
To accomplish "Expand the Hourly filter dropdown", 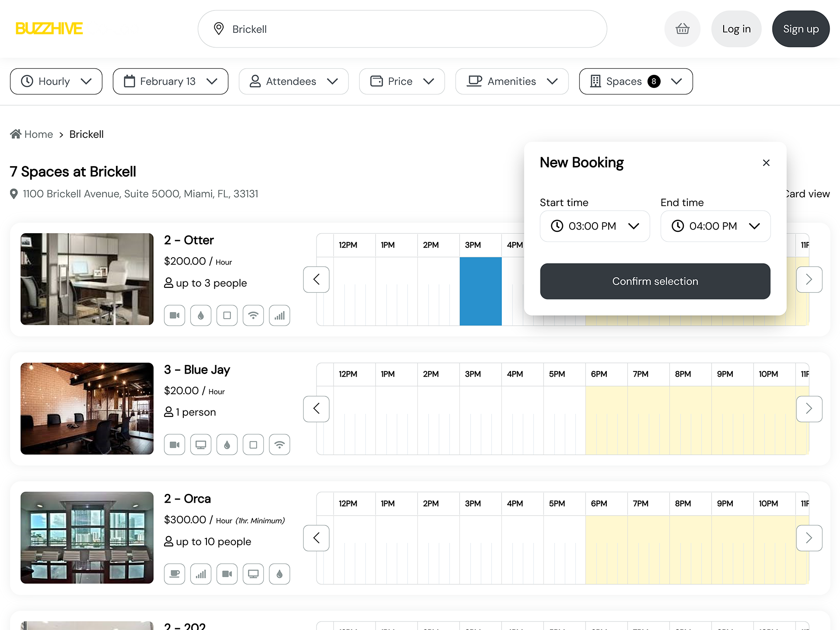I will pyautogui.click(x=56, y=81).
